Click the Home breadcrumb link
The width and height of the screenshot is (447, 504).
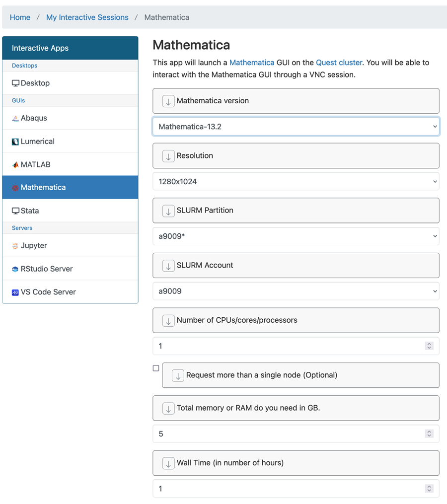pyautogui.click(x=20, y=17)
